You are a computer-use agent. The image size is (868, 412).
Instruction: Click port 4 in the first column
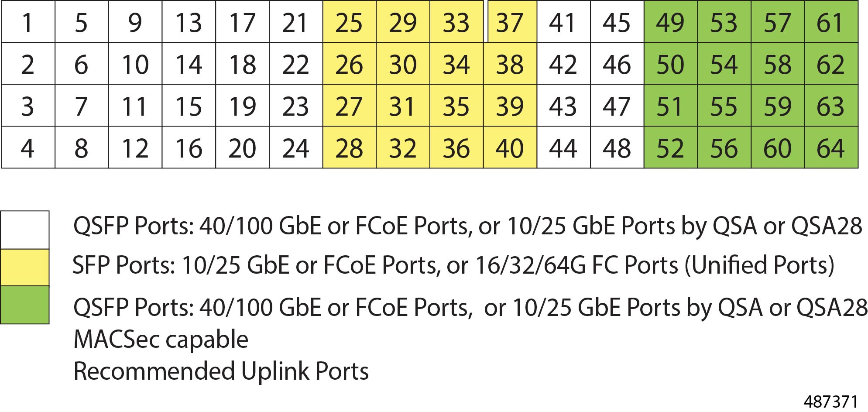pos(28,148)
